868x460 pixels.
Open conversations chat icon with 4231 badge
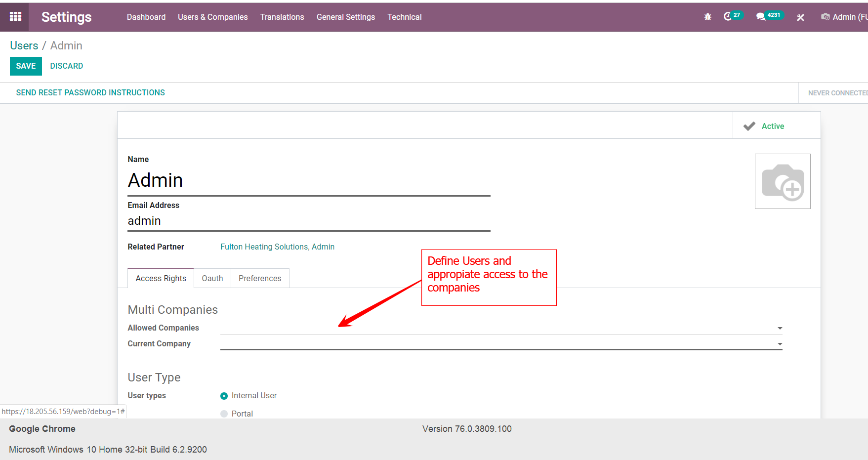click(x=769, y=16)
